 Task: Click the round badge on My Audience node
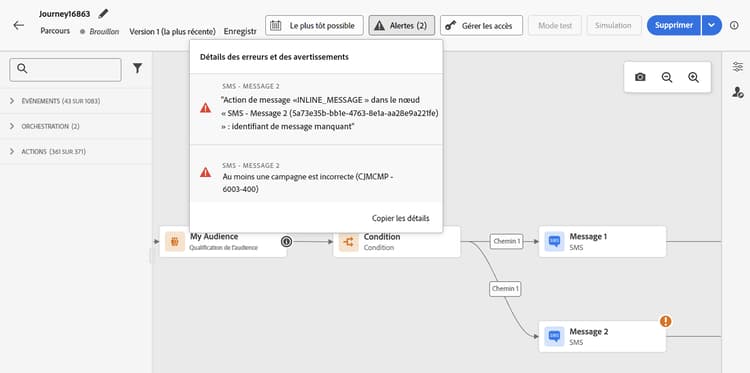click(286, 241)
